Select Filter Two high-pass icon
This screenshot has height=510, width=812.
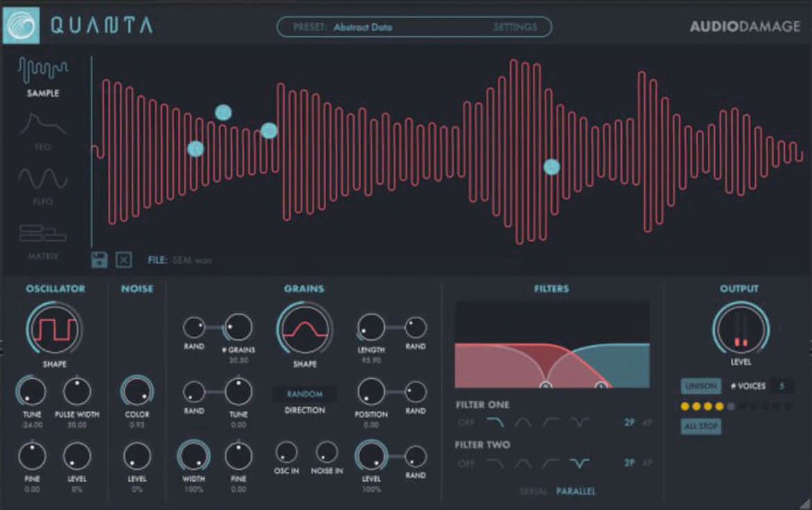pos(551,463)
